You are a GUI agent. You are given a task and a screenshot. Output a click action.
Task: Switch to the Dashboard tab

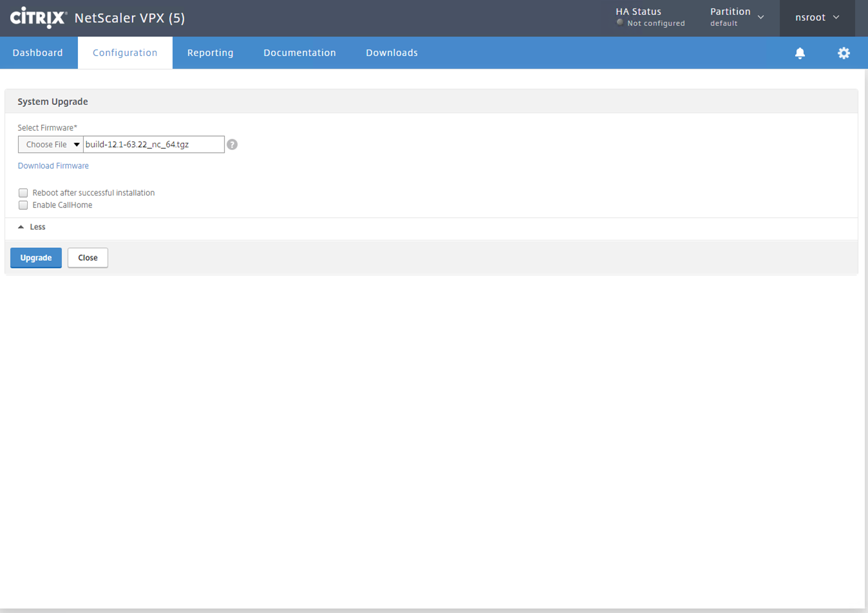tap(38, 53)
